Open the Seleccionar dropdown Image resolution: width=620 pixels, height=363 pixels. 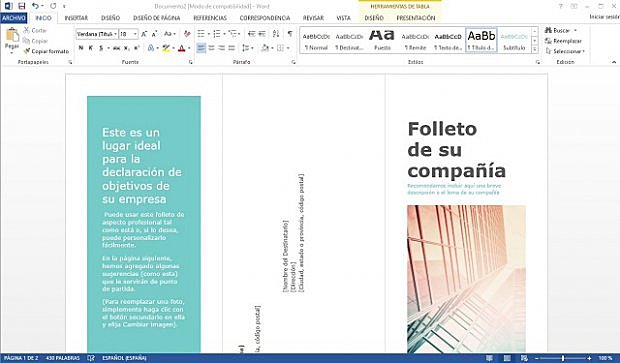tap(565, 51)
